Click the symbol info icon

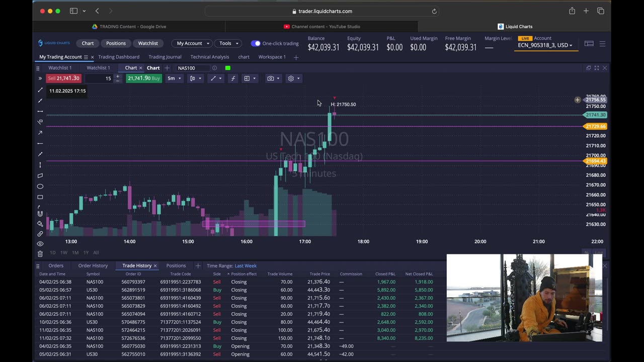point(214,68)
